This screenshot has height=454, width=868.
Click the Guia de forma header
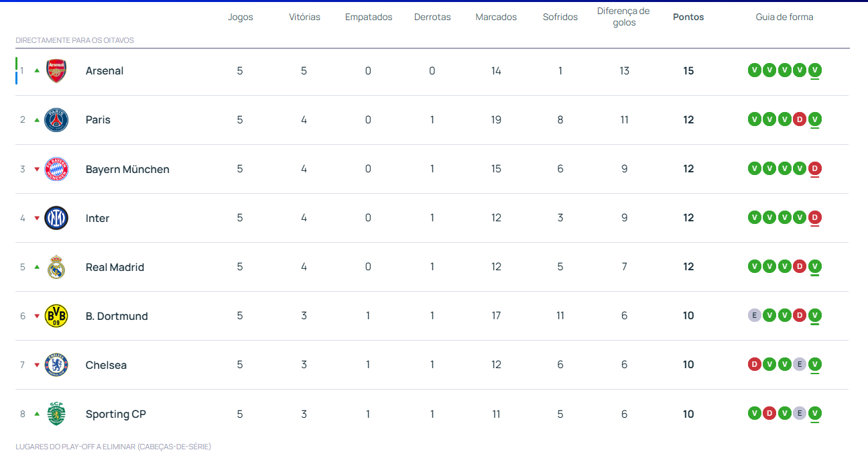(x=784, y=17)
